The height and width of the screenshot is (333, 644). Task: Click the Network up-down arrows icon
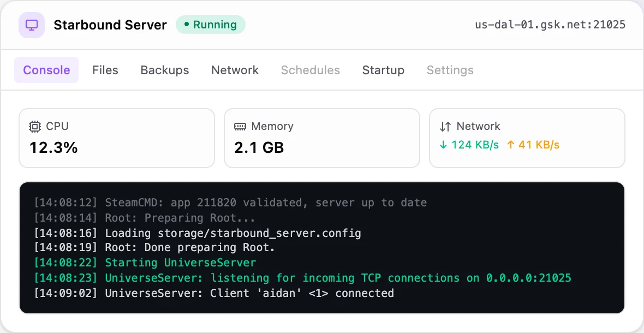tap(445, 127)
